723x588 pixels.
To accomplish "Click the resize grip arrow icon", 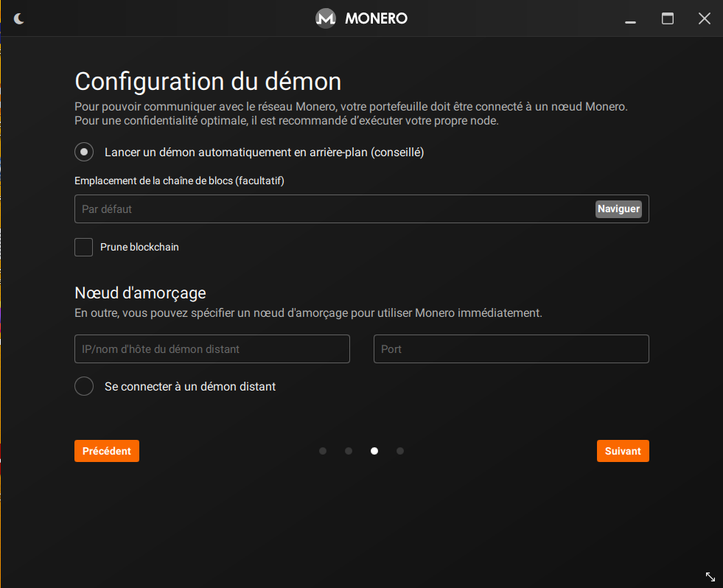I will [x=710, y=576].
